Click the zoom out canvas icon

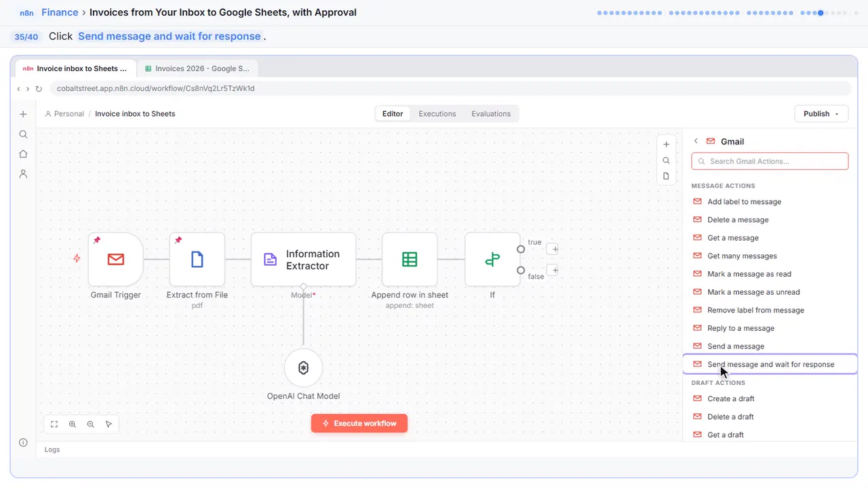pyautogui.click(x=91, y=424)
